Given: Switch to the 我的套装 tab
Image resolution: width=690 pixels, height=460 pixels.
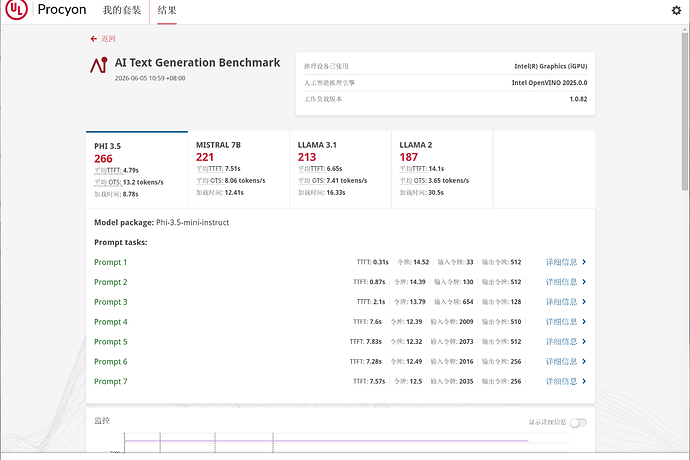Looking at the screenshot, I should point(122,10).
